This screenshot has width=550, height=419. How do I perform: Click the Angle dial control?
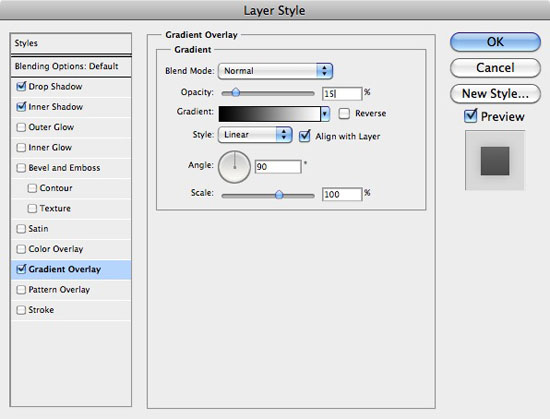tap(234, 167)
